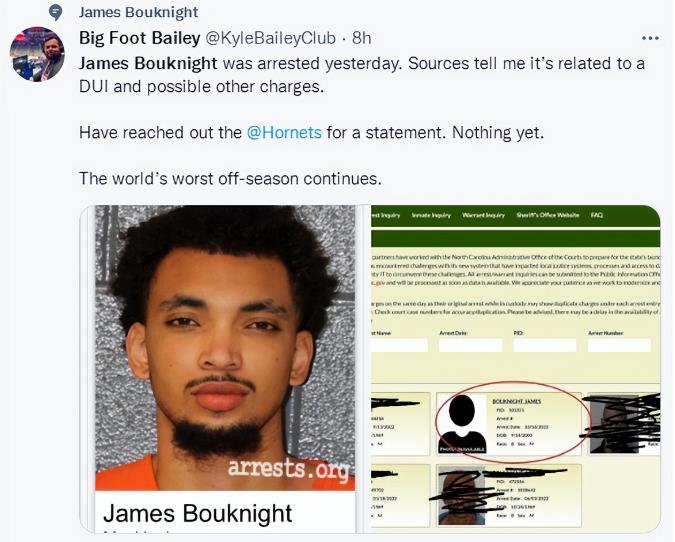Open the @KyleBaileyClub handle

click(x=271, y=38)
